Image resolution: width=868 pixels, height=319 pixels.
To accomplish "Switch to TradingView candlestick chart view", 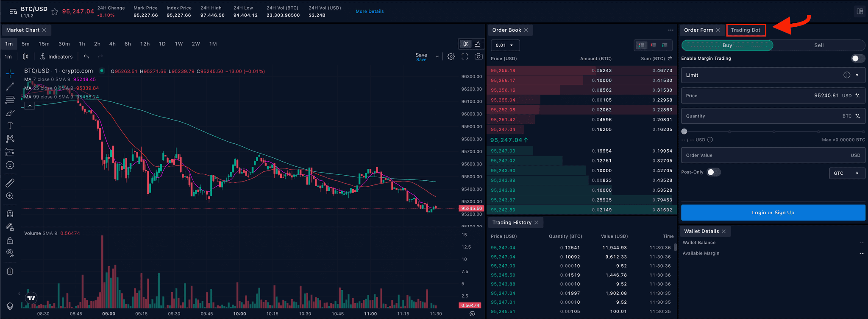I will click(466, 44).
